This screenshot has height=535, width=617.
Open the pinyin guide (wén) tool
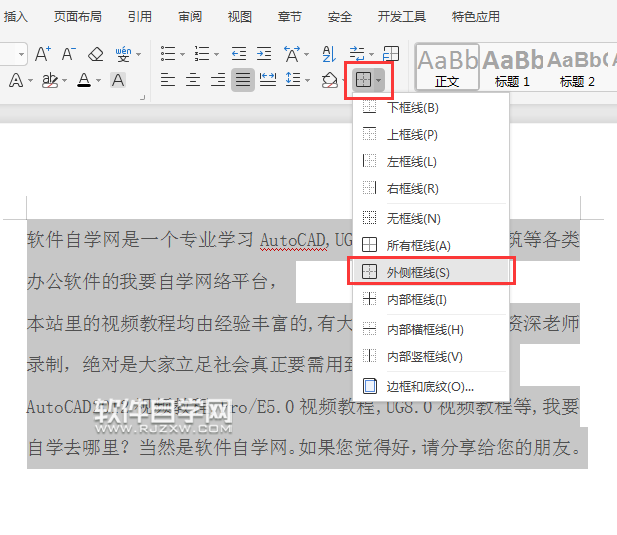124,54
